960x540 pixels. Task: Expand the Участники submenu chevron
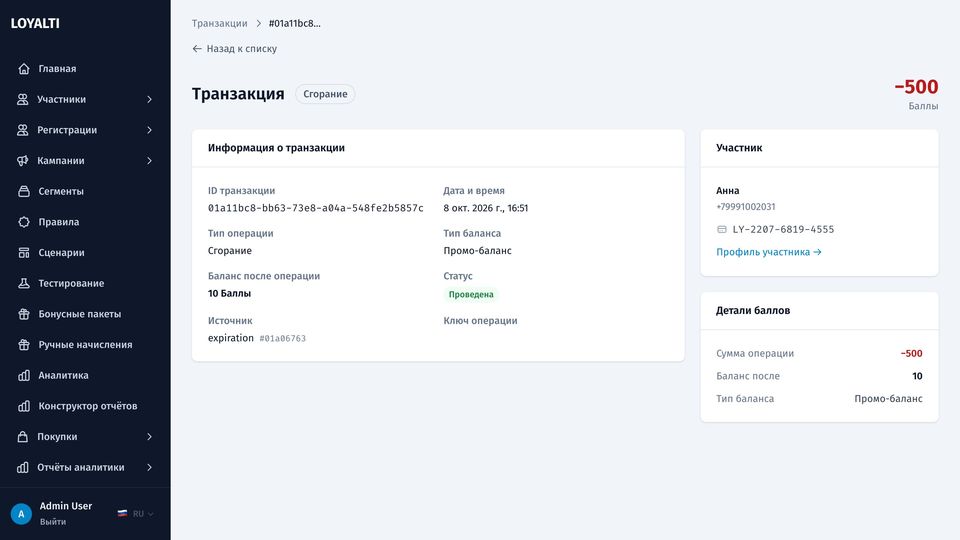click(149, 99)
